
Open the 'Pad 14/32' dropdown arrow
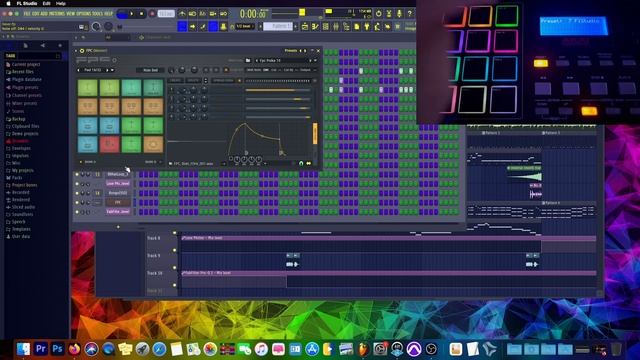click(113, 70)
